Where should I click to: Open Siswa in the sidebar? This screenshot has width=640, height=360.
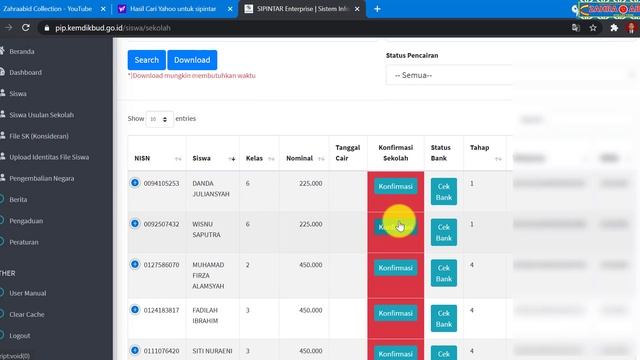[x=17, y=93]
